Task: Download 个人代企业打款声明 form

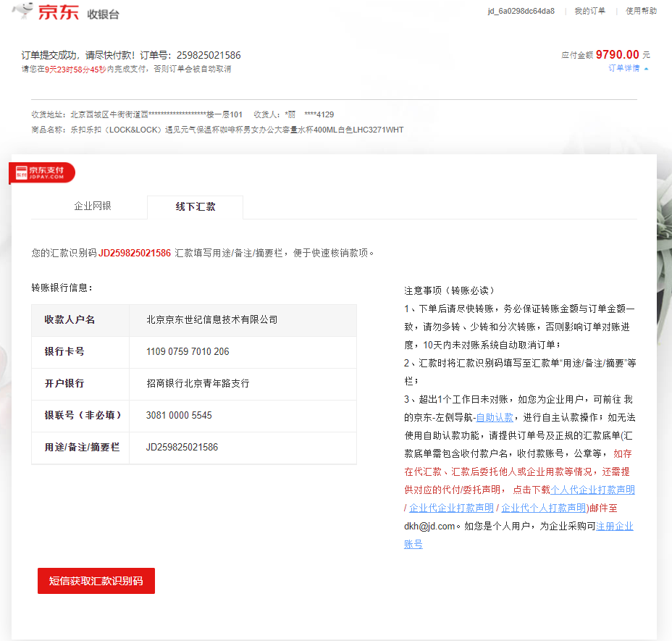Action: 592,490
